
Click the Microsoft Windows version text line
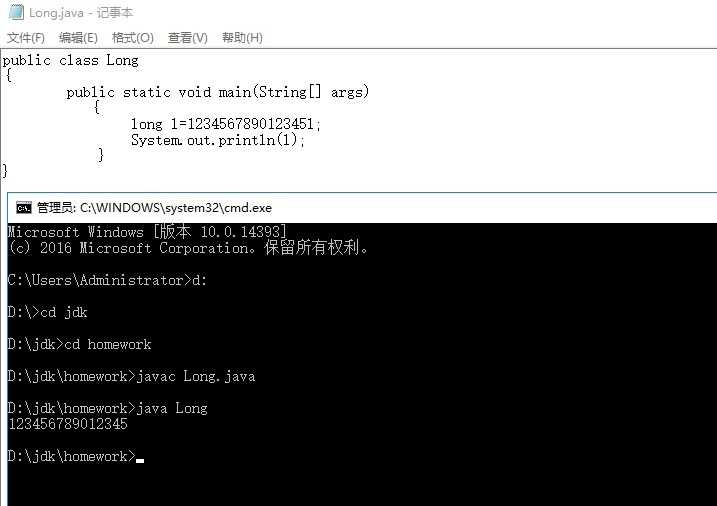[147, 232]
